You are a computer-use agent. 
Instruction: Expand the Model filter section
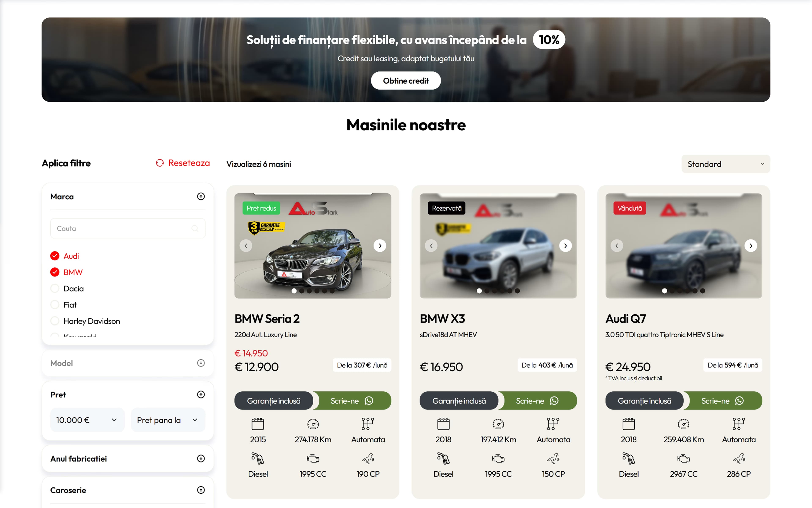(x=201, y=363)
